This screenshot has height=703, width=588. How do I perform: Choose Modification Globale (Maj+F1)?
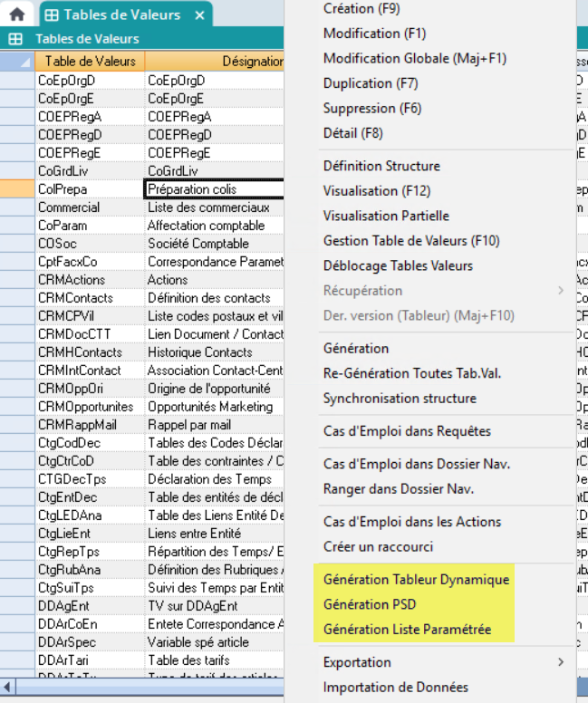tap(415, 58)
